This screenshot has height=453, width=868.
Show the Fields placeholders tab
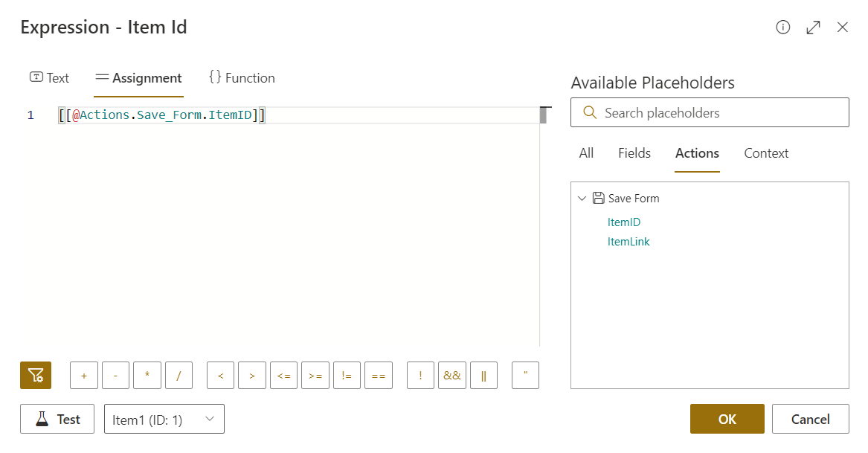pyautogui.click(x=634, y=153)
